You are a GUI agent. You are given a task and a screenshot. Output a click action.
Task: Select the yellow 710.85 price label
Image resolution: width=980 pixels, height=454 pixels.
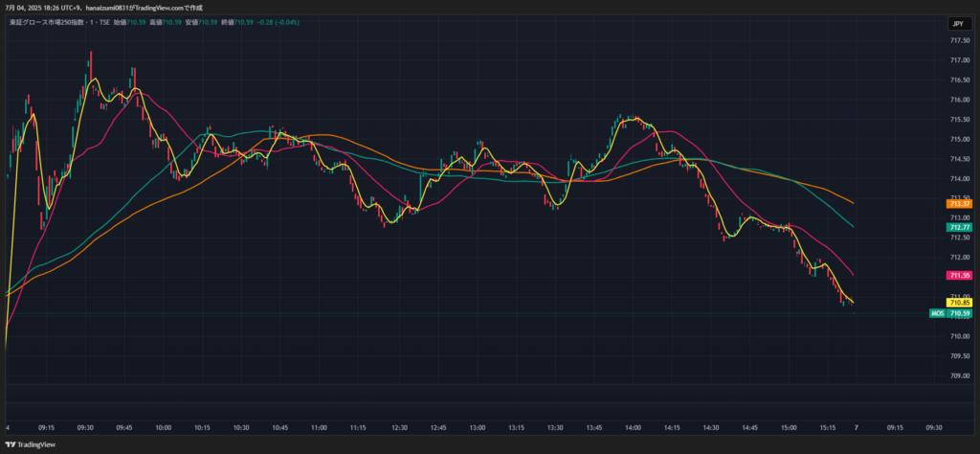tap(959, 303)
